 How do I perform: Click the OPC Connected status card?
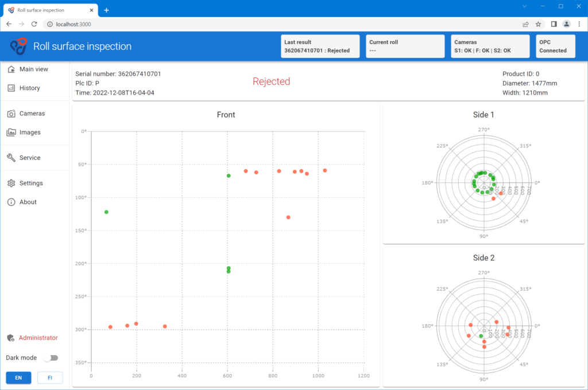555,46
